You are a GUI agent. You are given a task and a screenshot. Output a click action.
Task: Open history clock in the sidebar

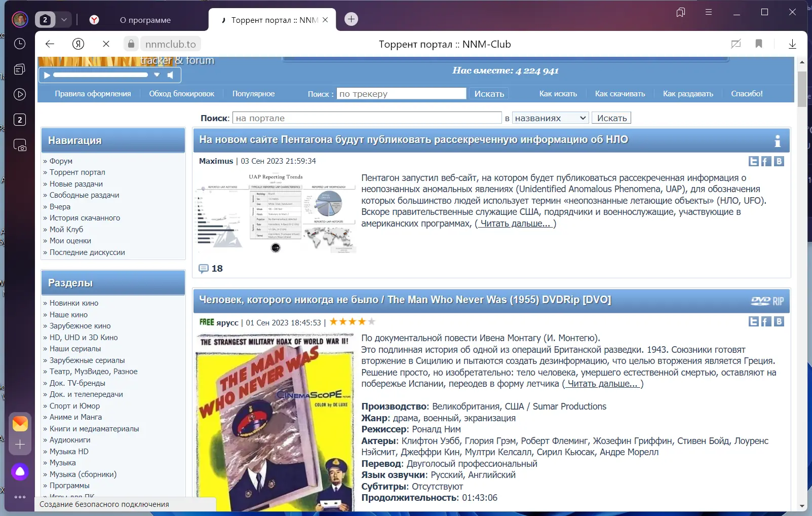coord(20,44)
